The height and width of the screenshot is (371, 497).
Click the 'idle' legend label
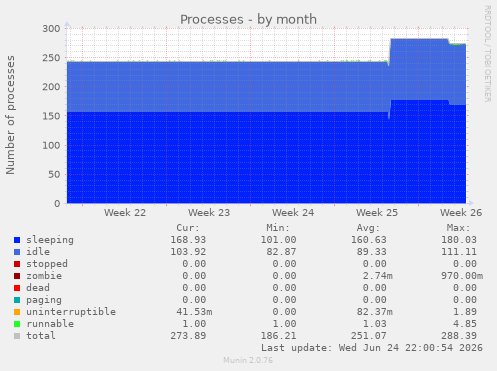[38, 252]
